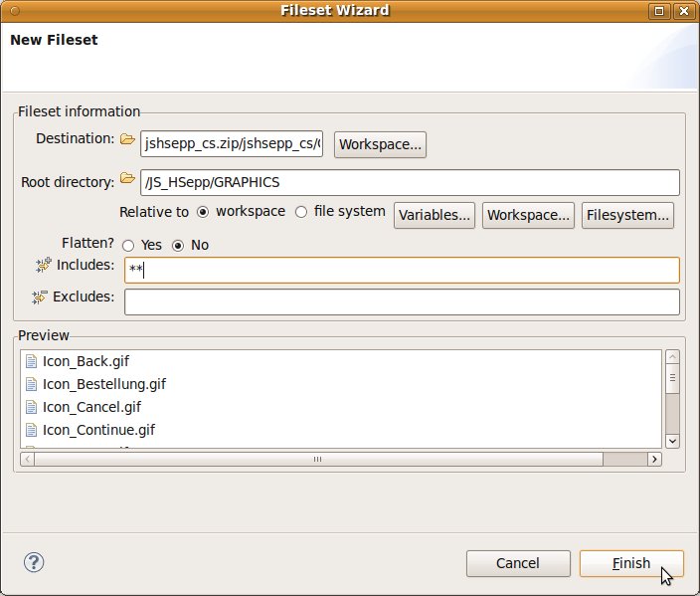Screen dimensions: 700x596
Task: Click the Variables... button
Action: point(435,215)
